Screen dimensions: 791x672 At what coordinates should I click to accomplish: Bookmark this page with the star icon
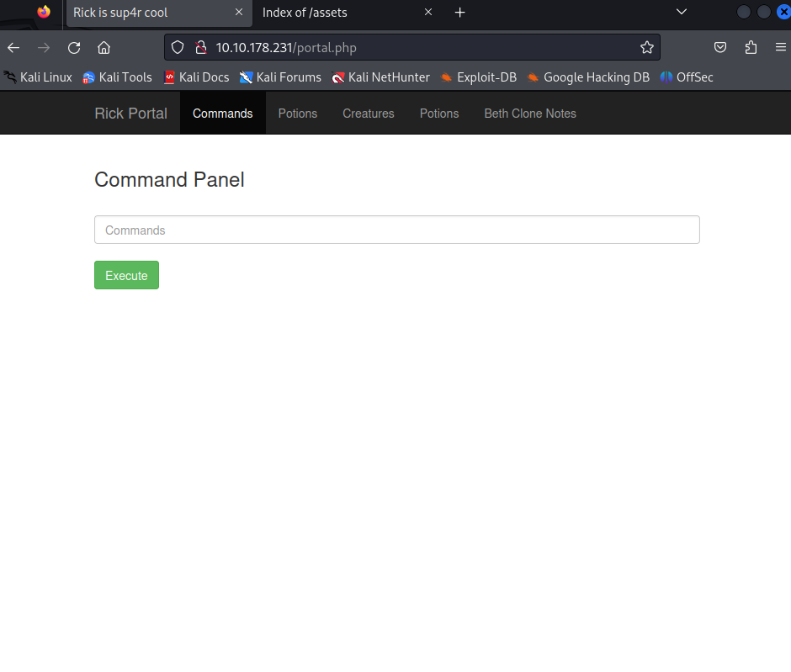pyautogui.click(x=646, y=48)
